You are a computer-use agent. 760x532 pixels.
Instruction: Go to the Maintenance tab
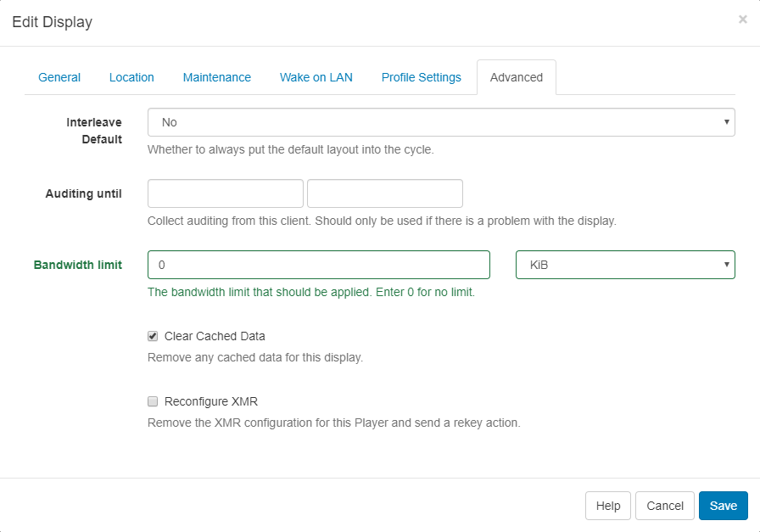pos(217,77)
